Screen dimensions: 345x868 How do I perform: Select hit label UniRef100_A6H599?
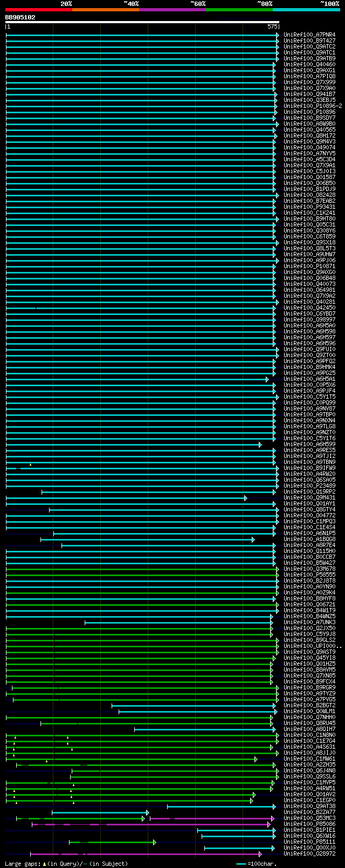309,445
